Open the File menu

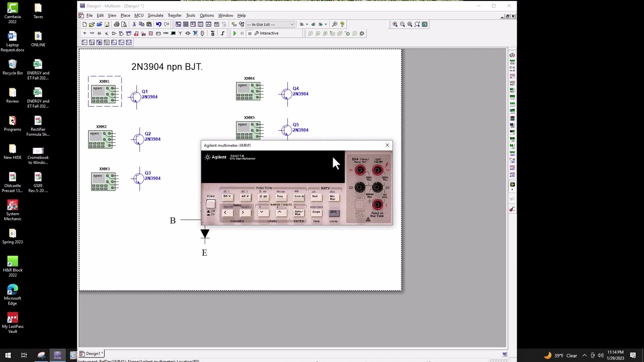point(90,15)
